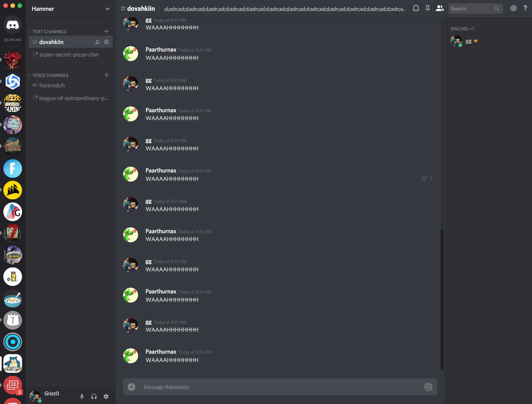The image size is (532, 404).
Task: Toggle mute microphone at bottom left
Action: pyautogui.click(x=81, y=396)
